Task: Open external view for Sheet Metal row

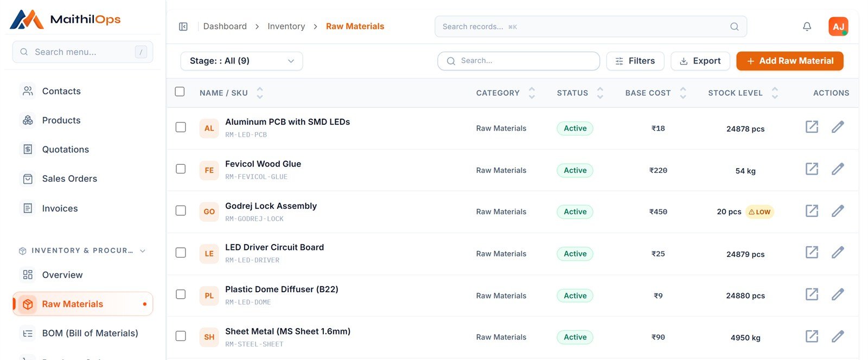Action: tap(812, 336)
